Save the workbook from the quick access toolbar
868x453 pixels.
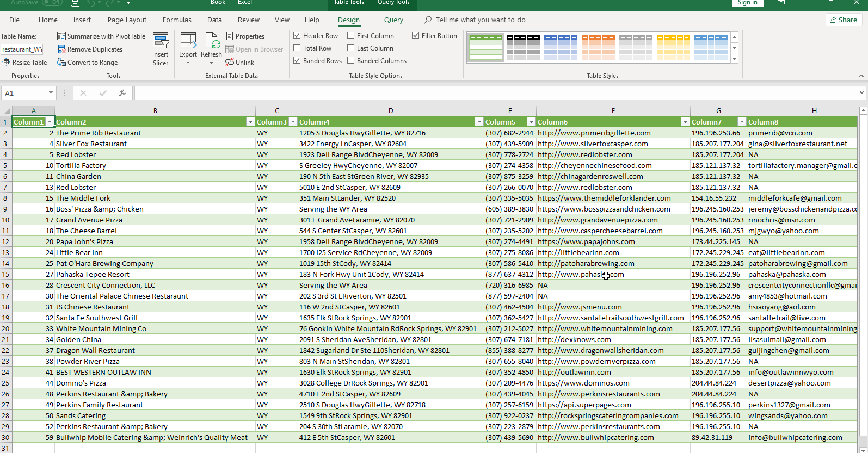(x=75, y=3)
